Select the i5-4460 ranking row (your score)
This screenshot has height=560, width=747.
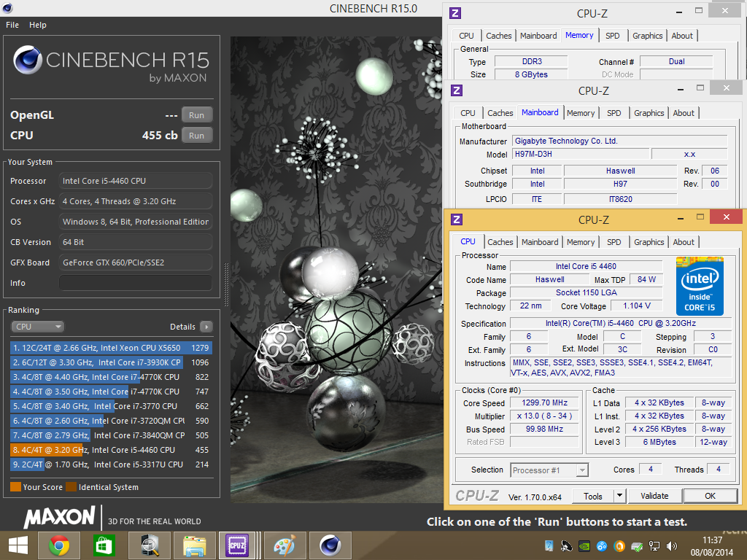[111, 450]
